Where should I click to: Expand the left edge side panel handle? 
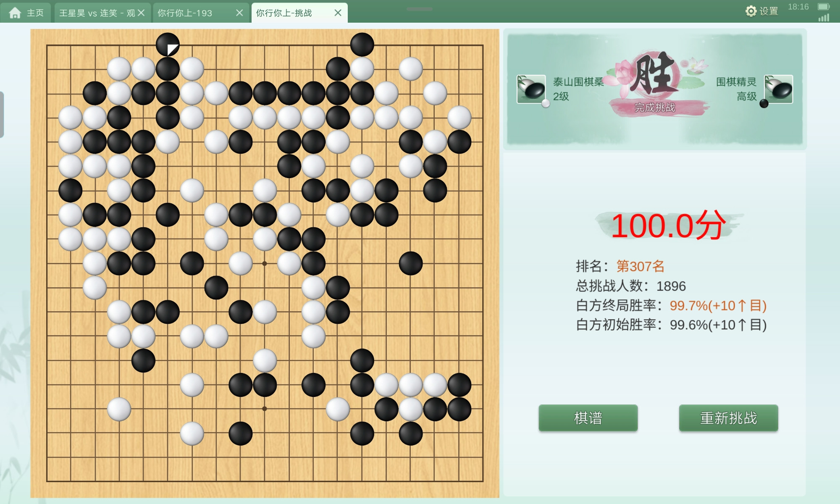2,114
